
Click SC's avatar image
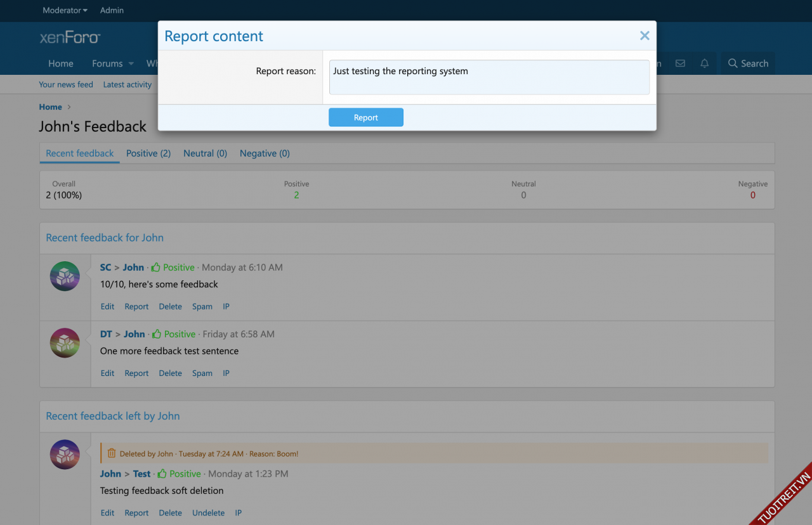(65, 276)
